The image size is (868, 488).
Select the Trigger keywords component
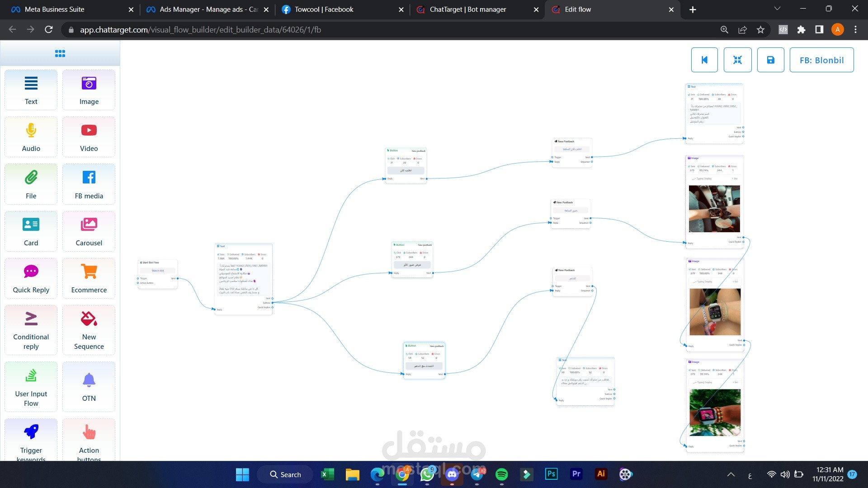click(x=31, y=440)
